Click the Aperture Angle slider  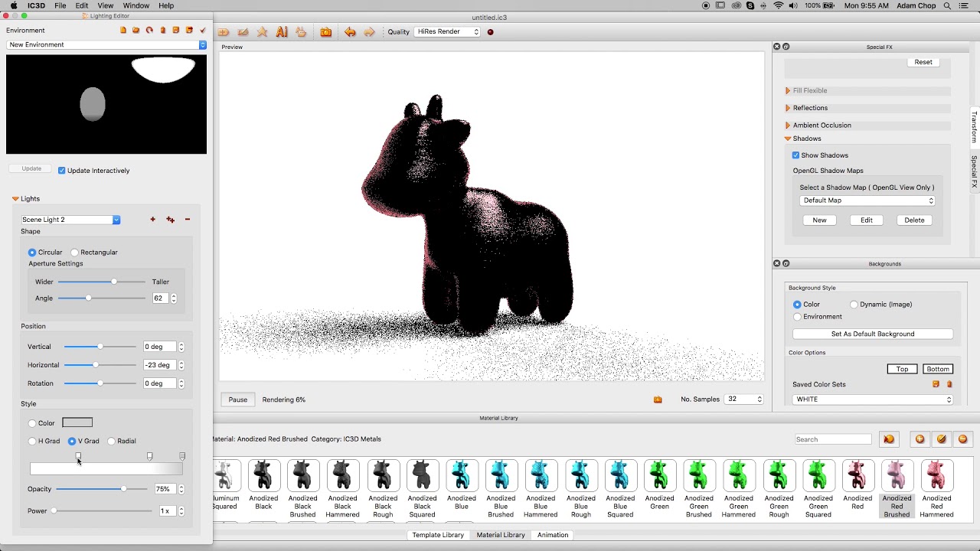pyautogui.click(x=101, y=298)
